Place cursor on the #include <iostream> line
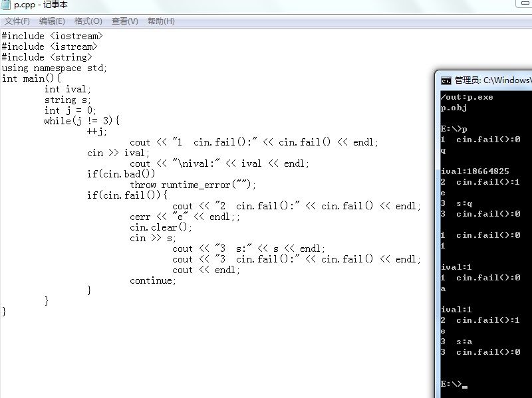 tap(52, 36)
